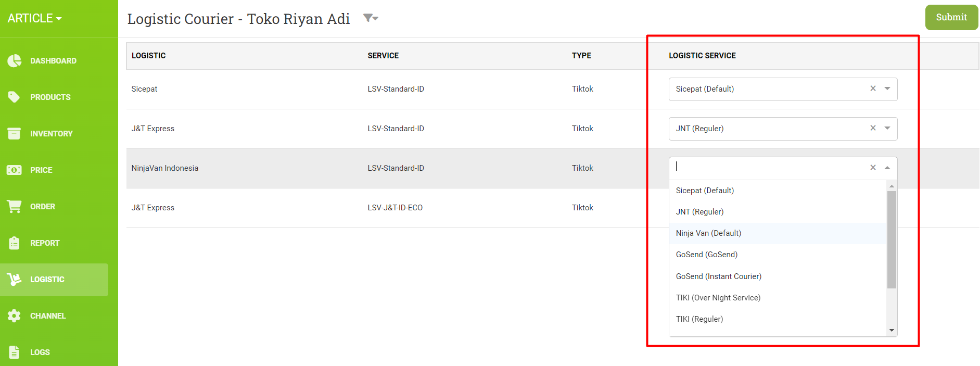
Task: Click the dropdown list scrollbar down arrow
Action: [892, 330]
